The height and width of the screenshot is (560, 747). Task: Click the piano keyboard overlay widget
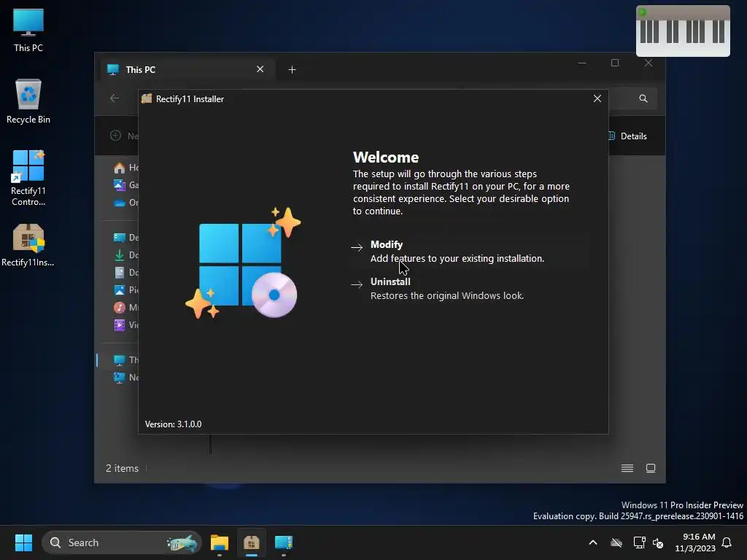[683, 31]
